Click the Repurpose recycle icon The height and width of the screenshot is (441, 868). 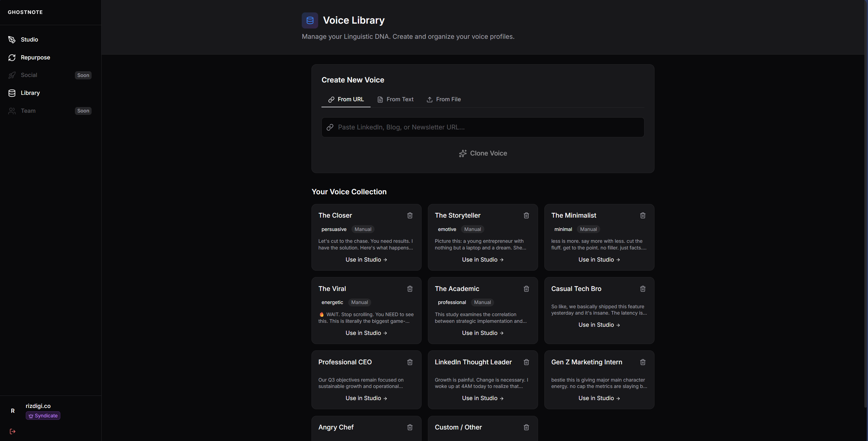(12, 58)
